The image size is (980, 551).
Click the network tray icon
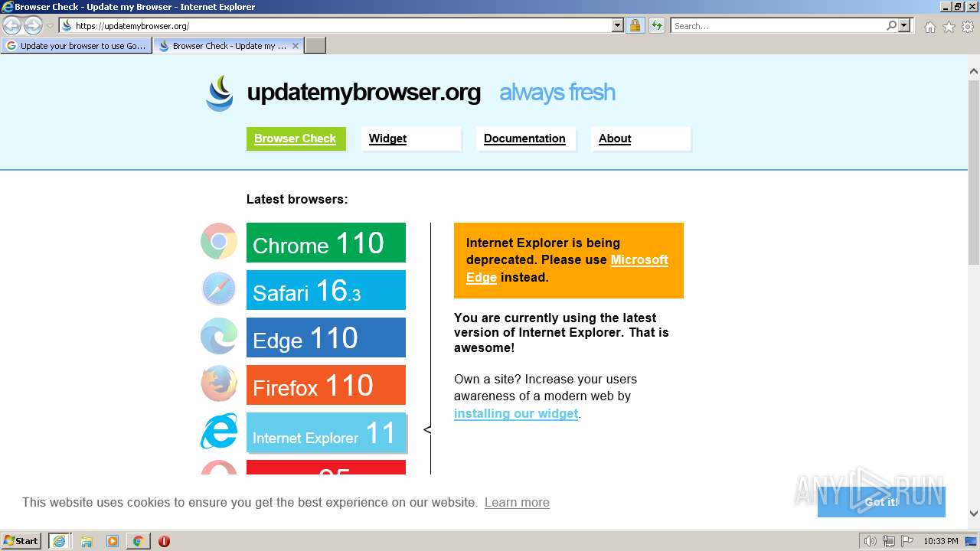tap(889, 541)
